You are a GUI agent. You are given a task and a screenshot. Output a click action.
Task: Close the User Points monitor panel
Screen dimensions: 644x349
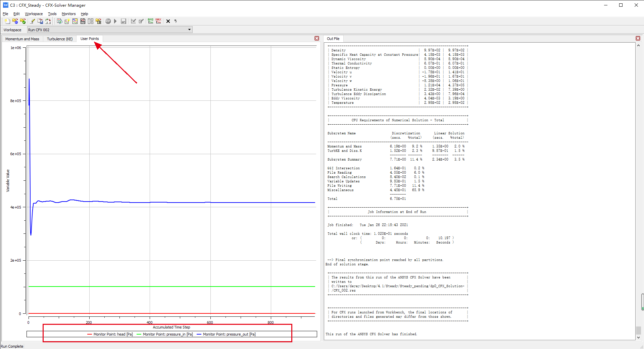pos(317,38)
